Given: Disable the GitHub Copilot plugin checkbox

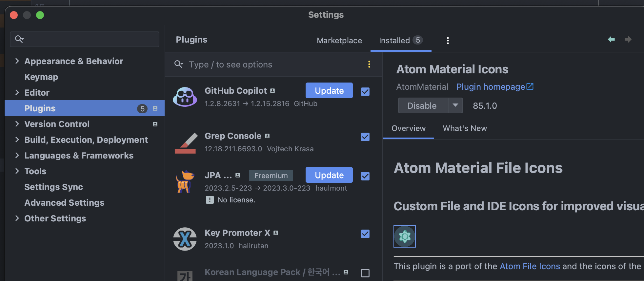Looking at the screenshot, I should point(365,92).
